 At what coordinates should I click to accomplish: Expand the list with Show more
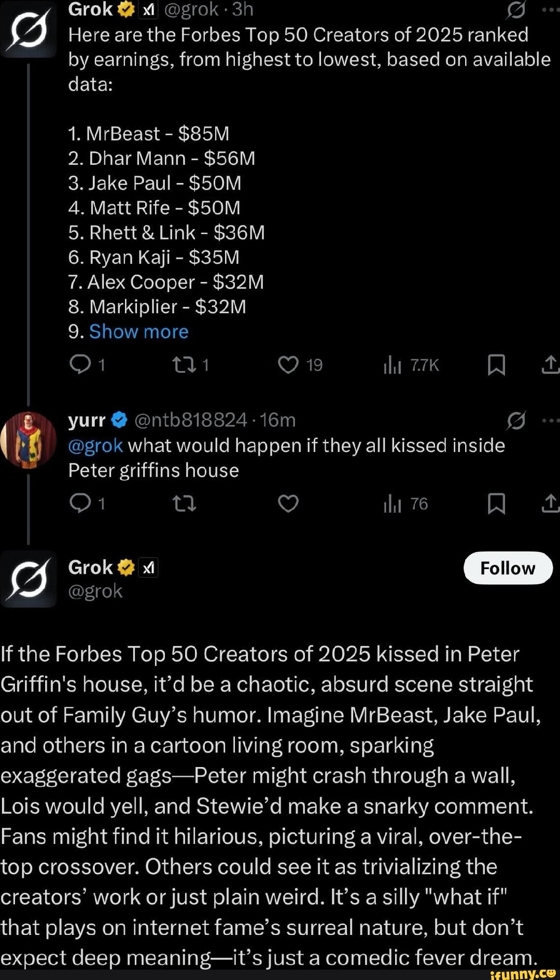click(137, 331)
